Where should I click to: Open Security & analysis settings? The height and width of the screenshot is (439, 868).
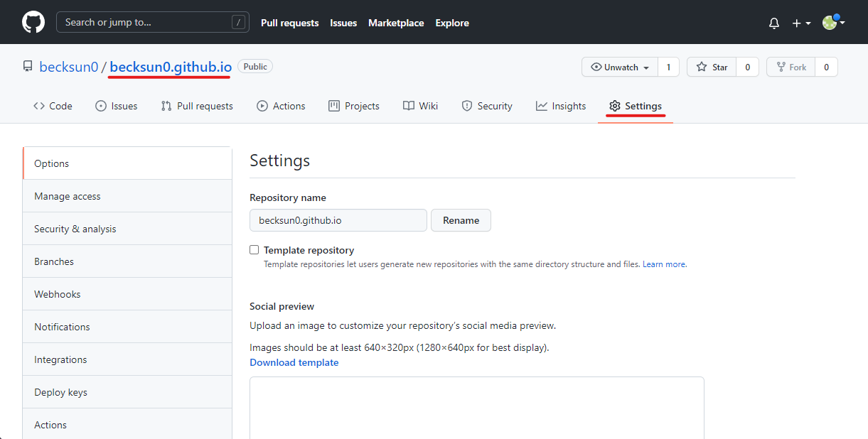(127, 229)
